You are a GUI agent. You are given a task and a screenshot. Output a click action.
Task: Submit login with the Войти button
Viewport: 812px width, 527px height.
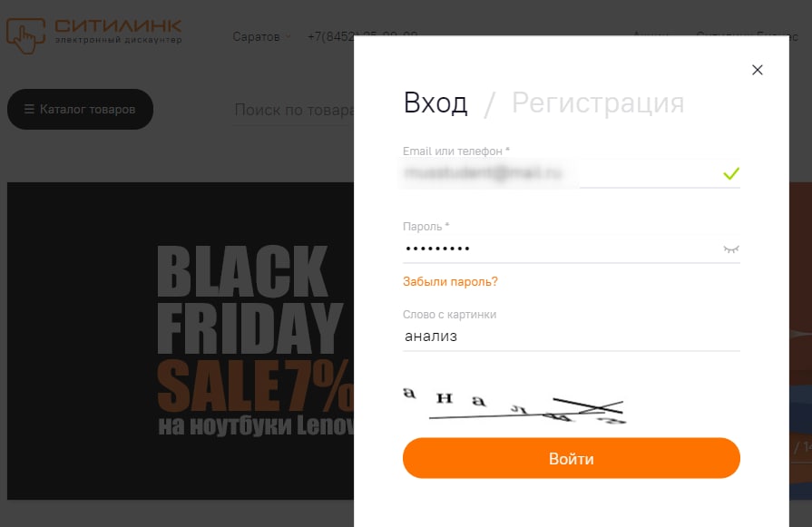572,458
